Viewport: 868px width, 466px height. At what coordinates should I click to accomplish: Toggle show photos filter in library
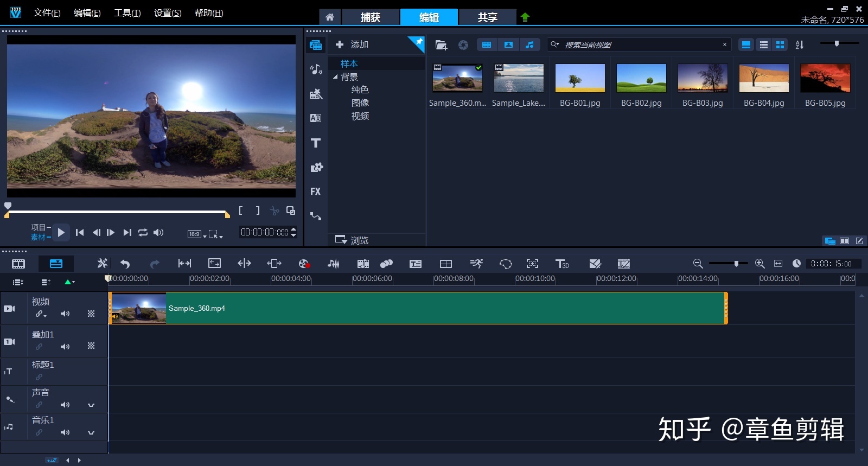(508, 45)
